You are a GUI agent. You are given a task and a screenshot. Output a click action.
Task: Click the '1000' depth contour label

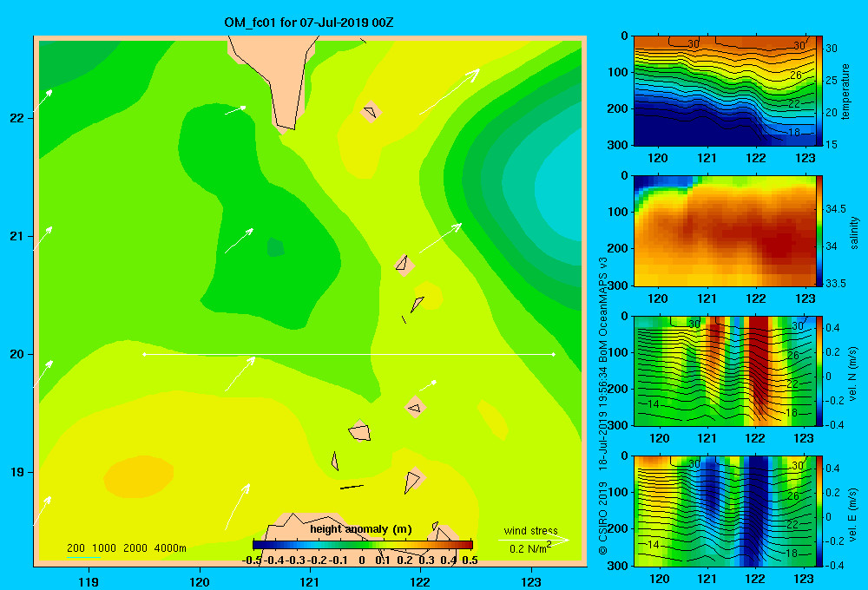pyautogui.click(x=104, y=548)
